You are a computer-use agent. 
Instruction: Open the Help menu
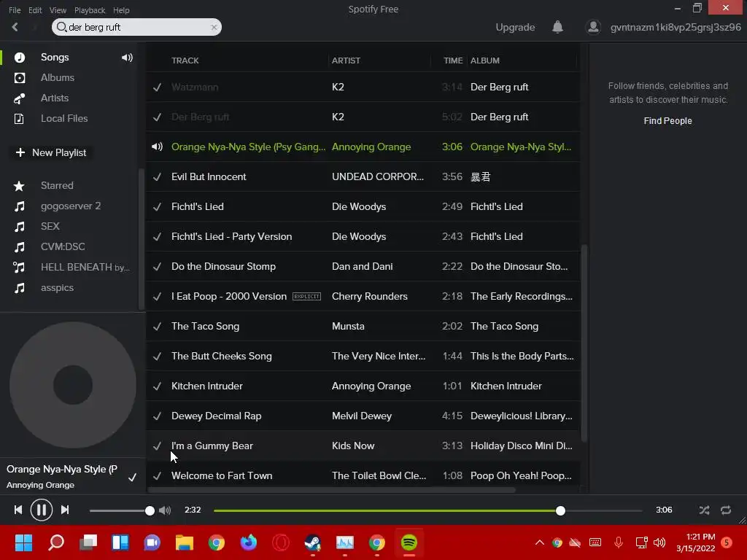tap(121, 10)
